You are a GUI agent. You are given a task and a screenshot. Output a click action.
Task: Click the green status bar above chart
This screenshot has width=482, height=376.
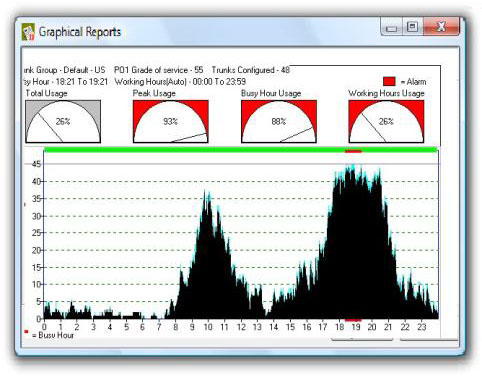(x=240, y=150)
